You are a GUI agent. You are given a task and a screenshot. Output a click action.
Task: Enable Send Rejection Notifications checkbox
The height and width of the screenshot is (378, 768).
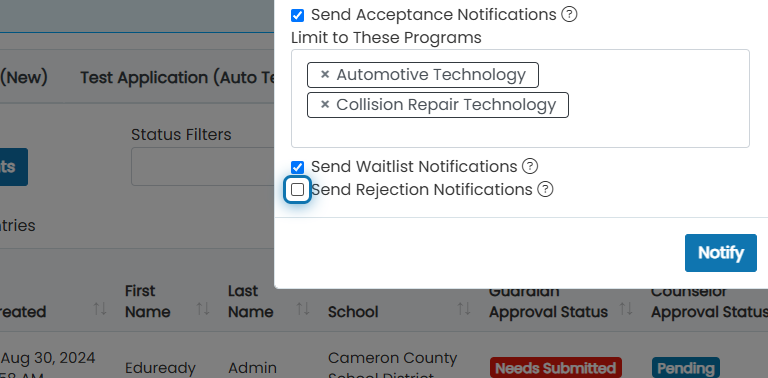pos(297,189)
